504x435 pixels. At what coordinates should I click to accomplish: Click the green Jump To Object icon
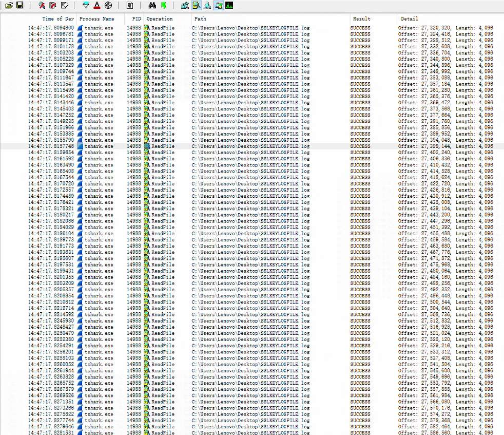(x=163, y=6)
